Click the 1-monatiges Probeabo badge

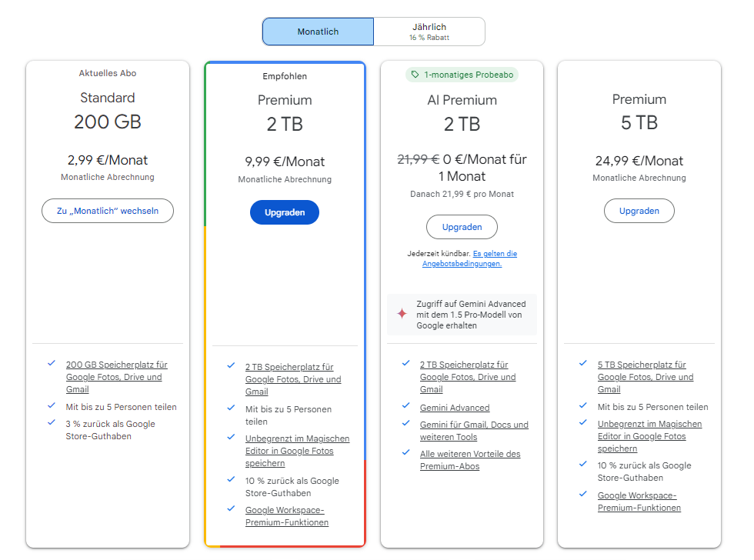[462, 75]
